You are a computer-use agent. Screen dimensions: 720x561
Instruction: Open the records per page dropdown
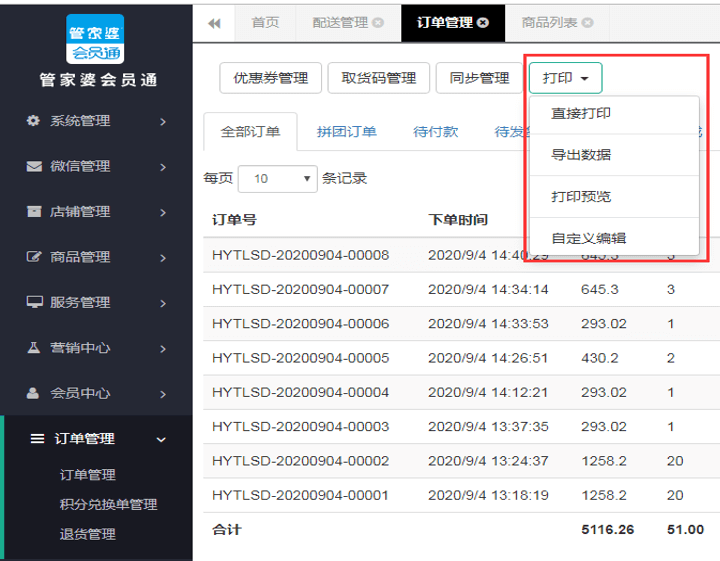[277, 179]
